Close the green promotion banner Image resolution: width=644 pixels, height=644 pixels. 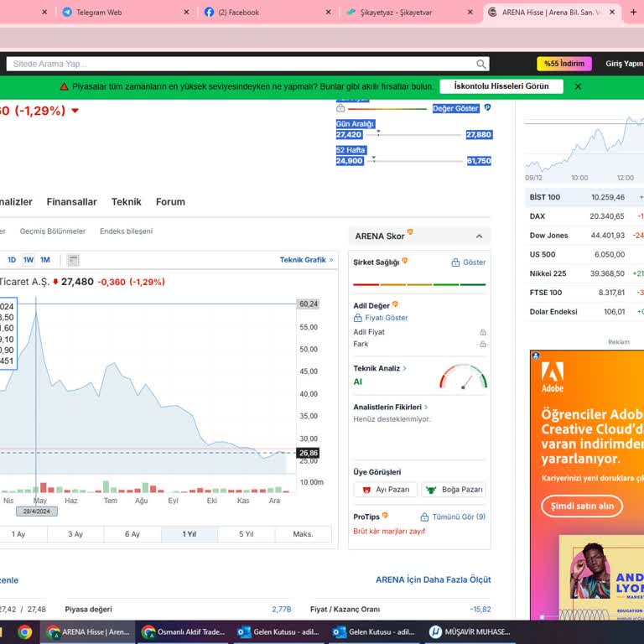578,86
